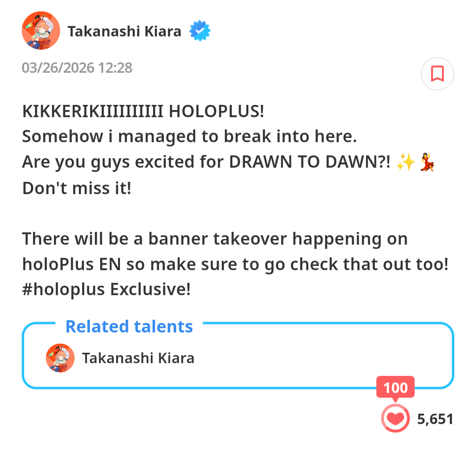Select Takanashi Kiara name in Related talents box
The image size is (476, 450).
(138, 358)
